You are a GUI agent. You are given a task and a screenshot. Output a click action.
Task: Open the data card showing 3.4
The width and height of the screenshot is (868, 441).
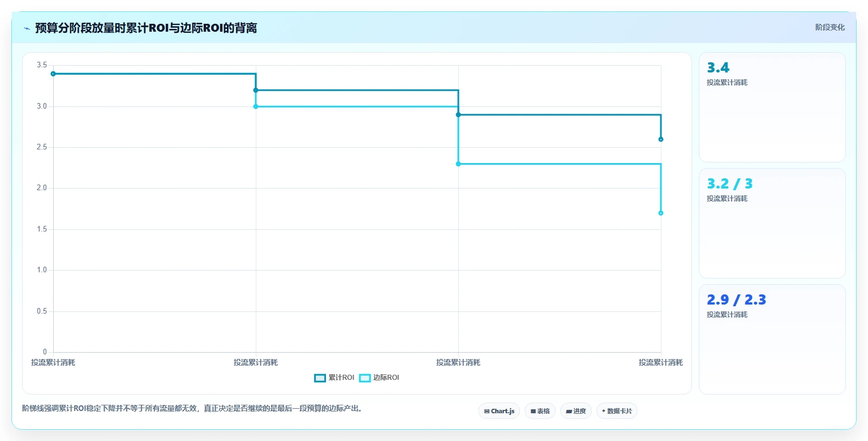pos(772,107)
